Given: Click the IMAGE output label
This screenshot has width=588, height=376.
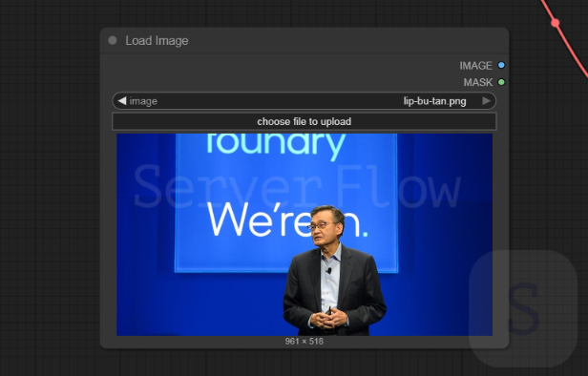Looking at the screenshot, I should (476, 66).
